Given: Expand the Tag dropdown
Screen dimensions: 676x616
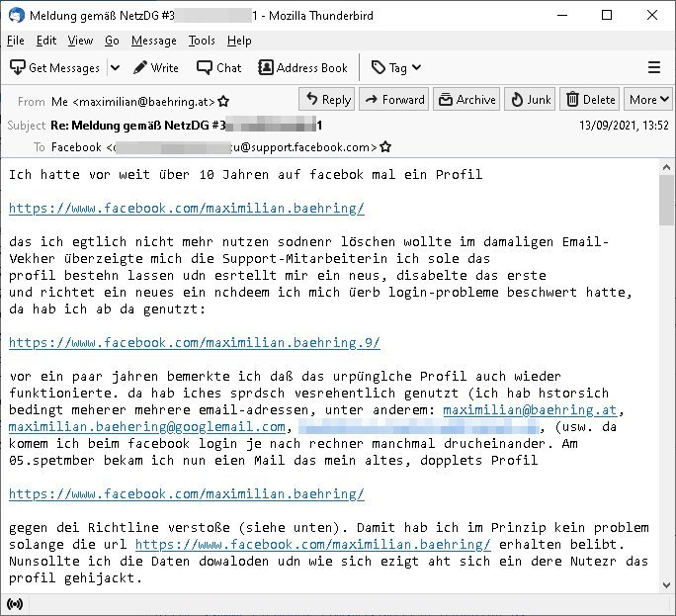Looking at the screenshot, I should point(396,67).
